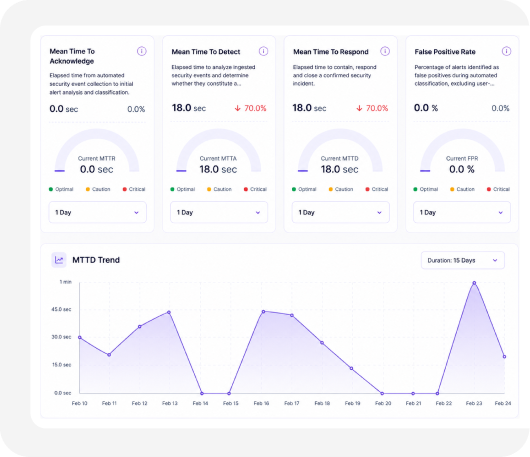
Task: Click the Feb 23 peak data point
Action: click(474, 283)
